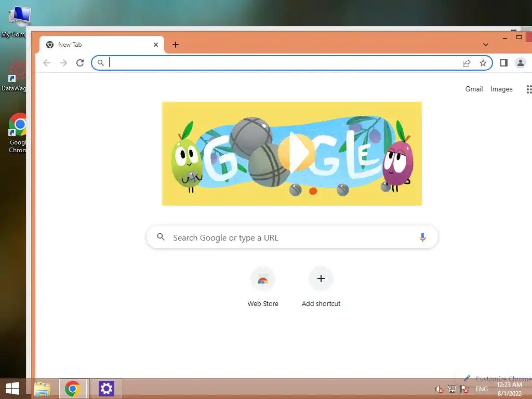Open the Gmail link
The image size is (532, 399).
(x=474, y=89)
